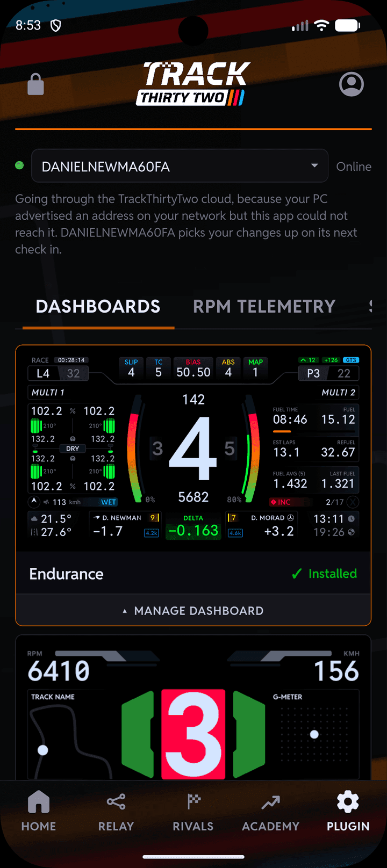Viewport: 387px width, 868px height.
Task: Tap the shield icon in status bar
Action: [56, 25]
